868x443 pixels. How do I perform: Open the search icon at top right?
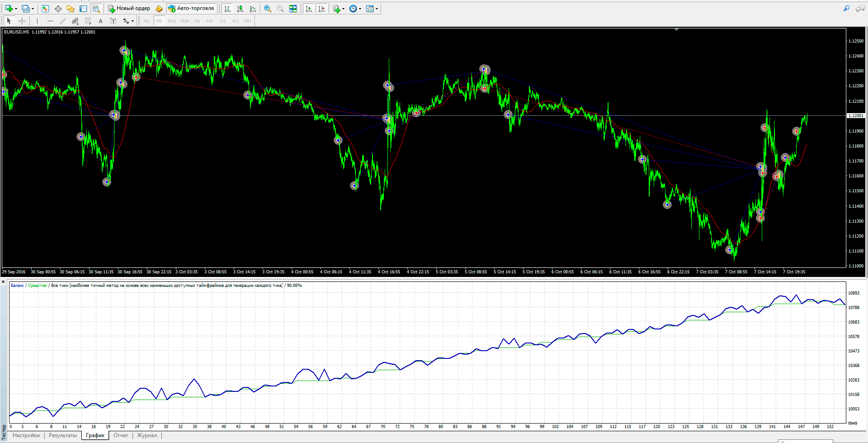click(846, 9)
